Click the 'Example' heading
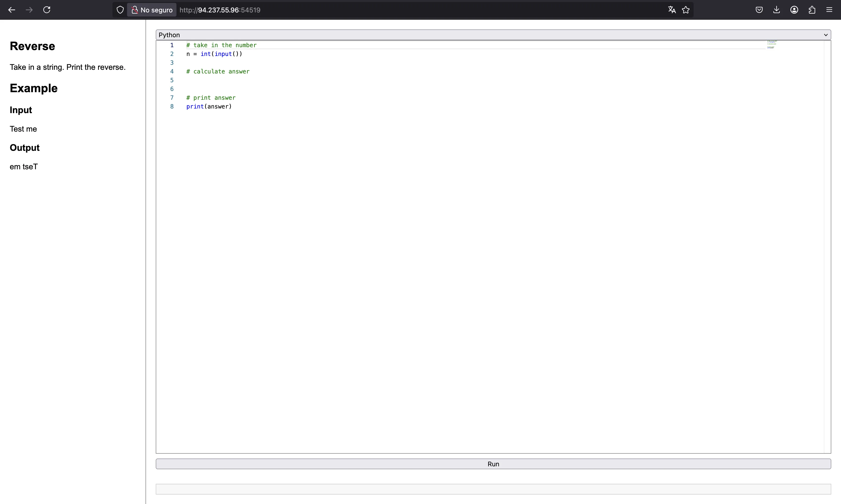The height and width of the screenshot is (504, 841). [34, 88]
